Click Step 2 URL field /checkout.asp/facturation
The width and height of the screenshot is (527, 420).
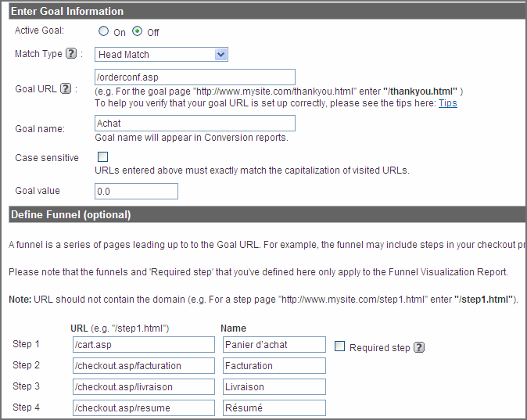tap(142, 366)
